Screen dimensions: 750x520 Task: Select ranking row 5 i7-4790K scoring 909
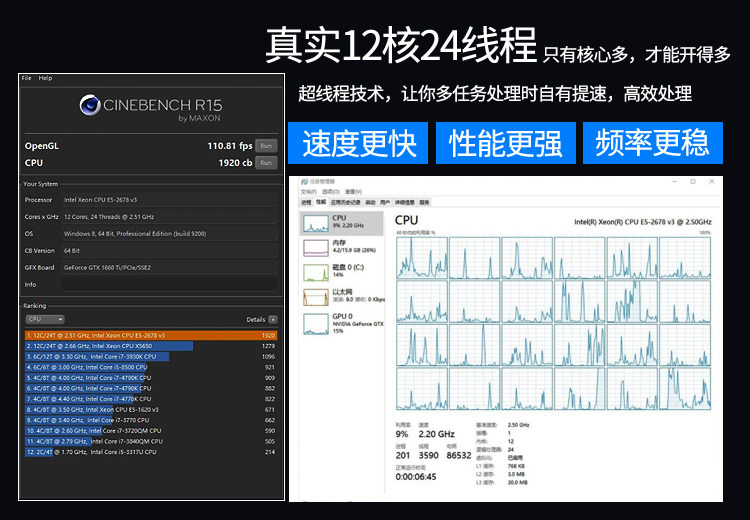coord(151,377)
